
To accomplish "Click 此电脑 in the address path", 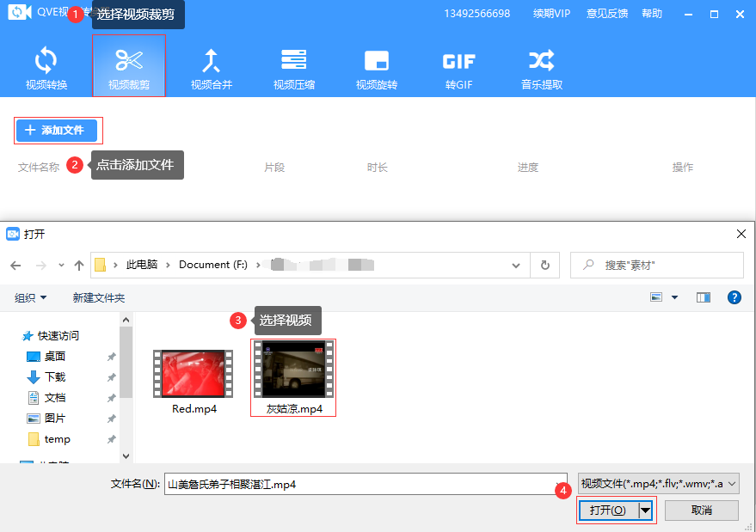I will pyautogui.click(x=142, y=265).
